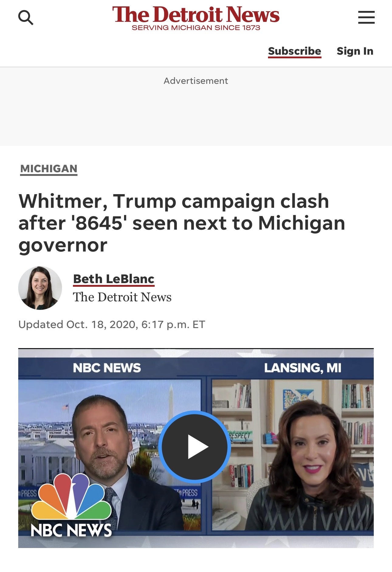
Task: Open the hamburger menu icon
Action: tap(366, 17)
